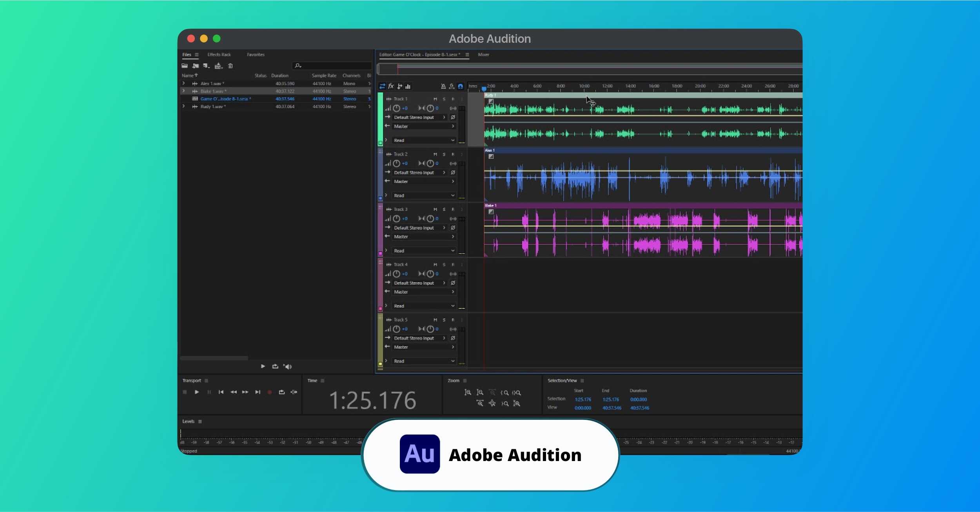Click the Files panel horizontal scrollbar
The width and height of the screenshot is (980, 512).
[x=214, y=358]
